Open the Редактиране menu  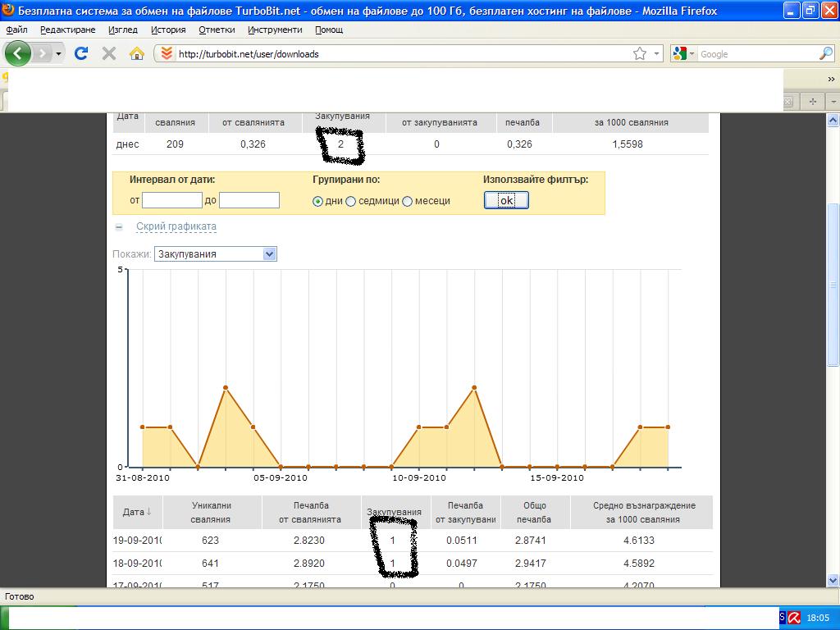click(x=68, y=30)
